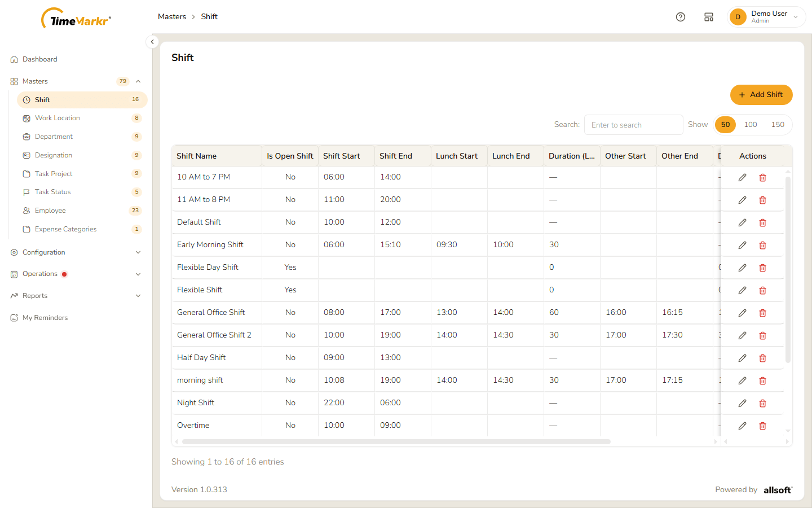Sort by Shift Name column header
Viewport: 812px width, 508px height.
[217, 156]
